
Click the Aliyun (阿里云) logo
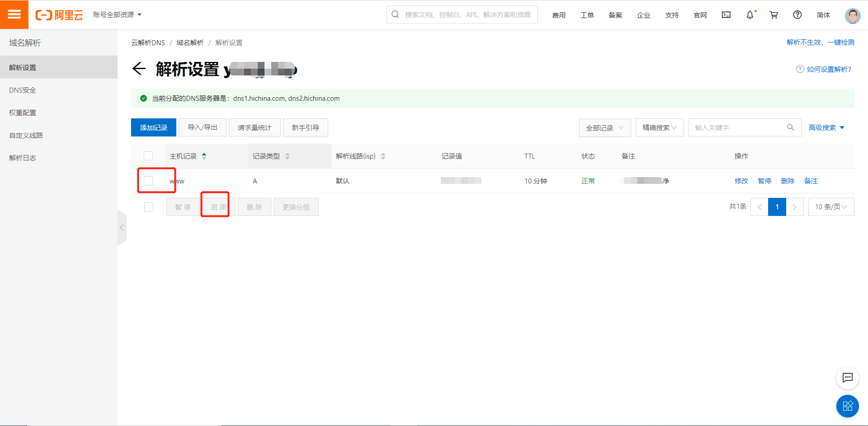pos(59,14)
